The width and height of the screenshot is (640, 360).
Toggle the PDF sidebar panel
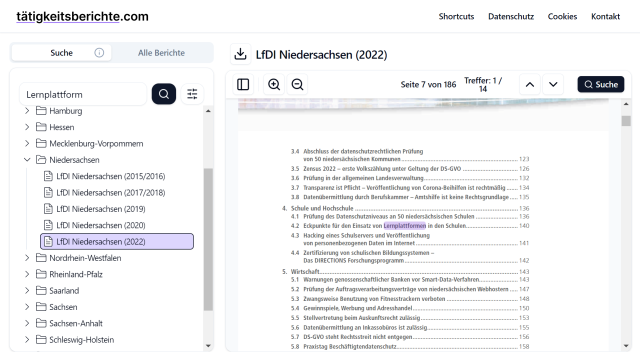243,84
